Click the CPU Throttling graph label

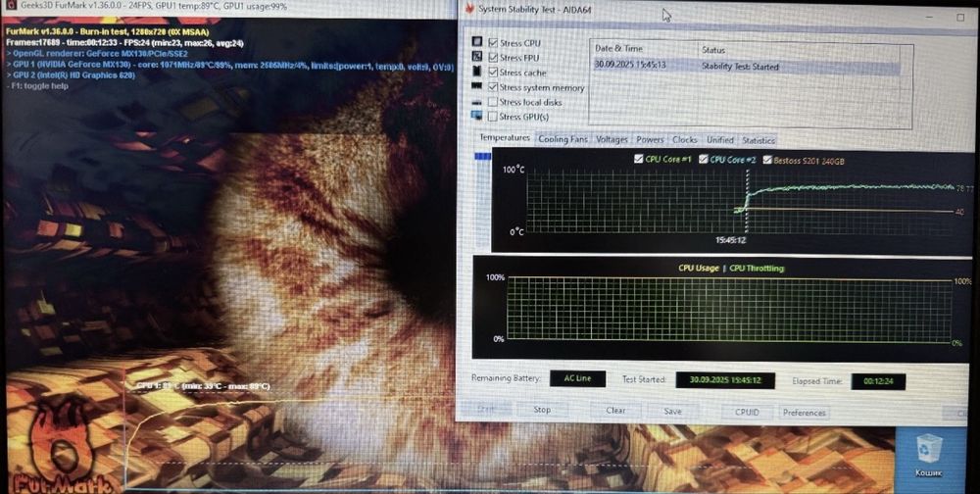[x=757, y=269]
